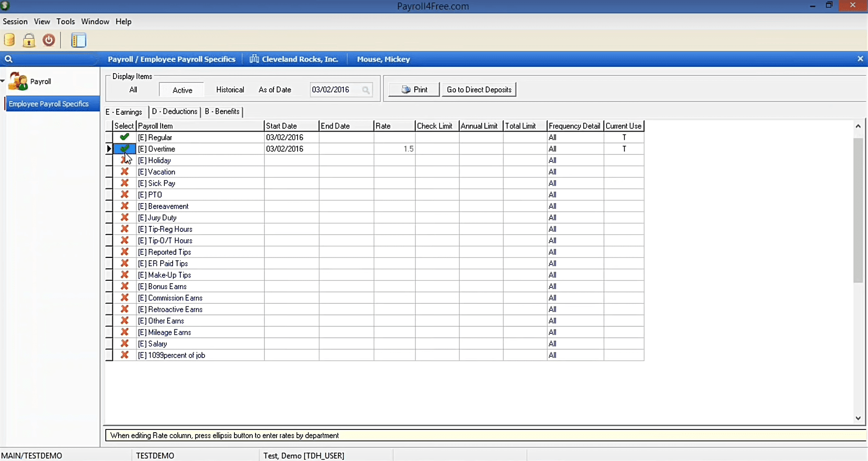Screen dimensions: 868x461
Task: Click the date lookup magnifier icon
Action: (366, 90)
